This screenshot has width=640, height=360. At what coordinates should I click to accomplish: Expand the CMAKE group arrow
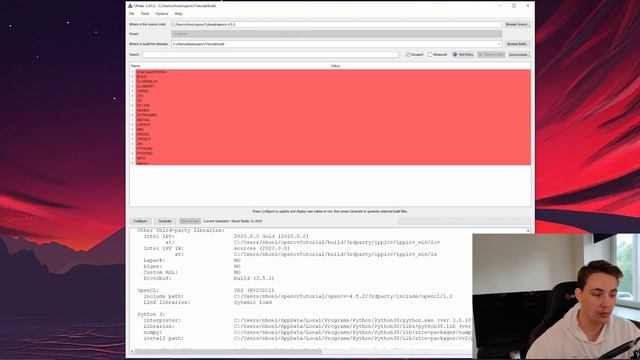(133, 91)
